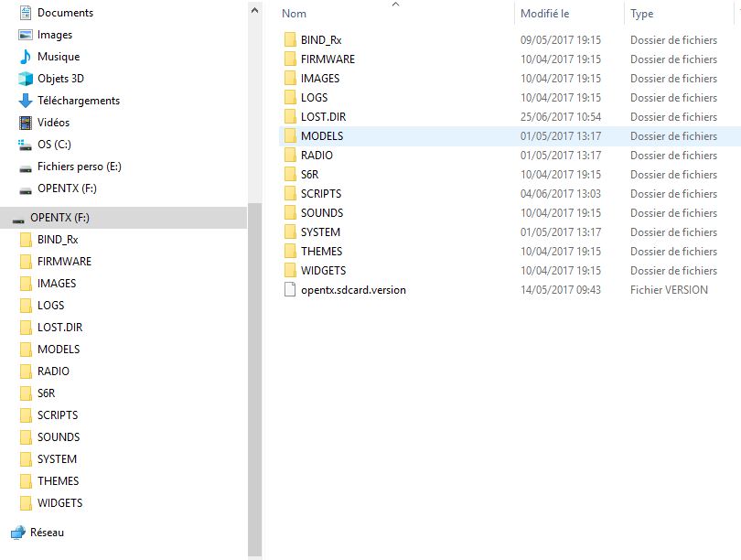Click the Fichier VERSION type cell
The width and height of the screenshot is (741, 560).
tap(669, 290)
